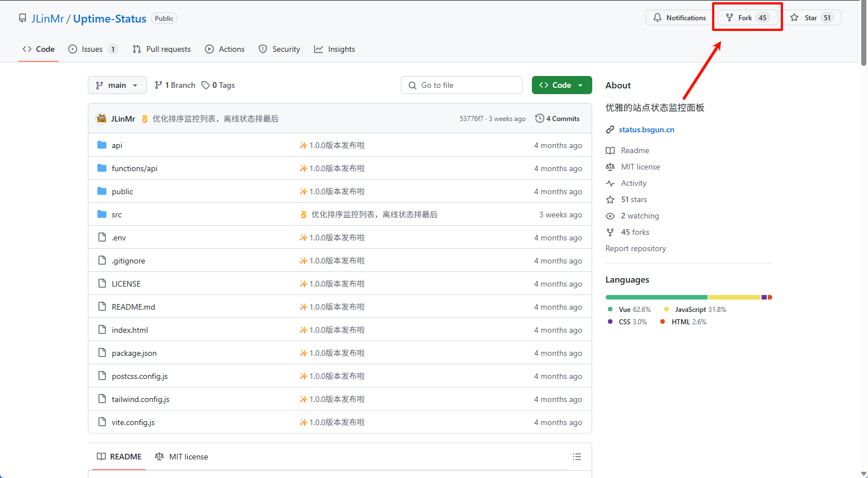
Task: Open the package.json file name
Action: point(134,353)
